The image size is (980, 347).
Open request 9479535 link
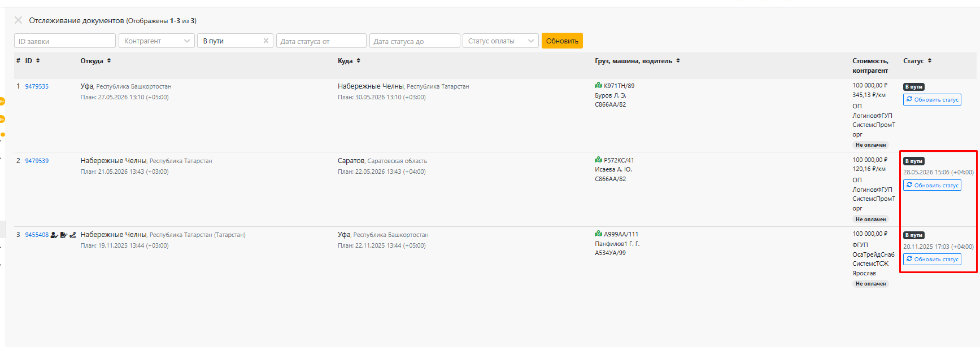[x=37, y=86]
